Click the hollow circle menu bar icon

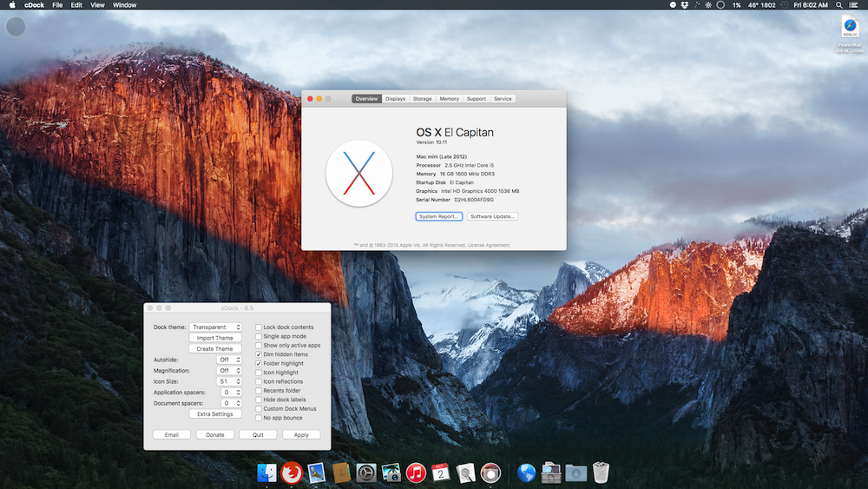720,5
